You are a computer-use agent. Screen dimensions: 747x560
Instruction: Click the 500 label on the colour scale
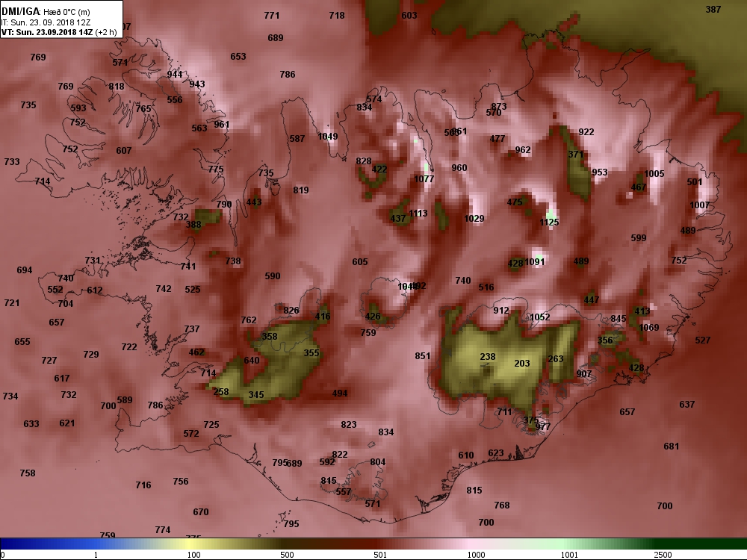tap(287, 555)
